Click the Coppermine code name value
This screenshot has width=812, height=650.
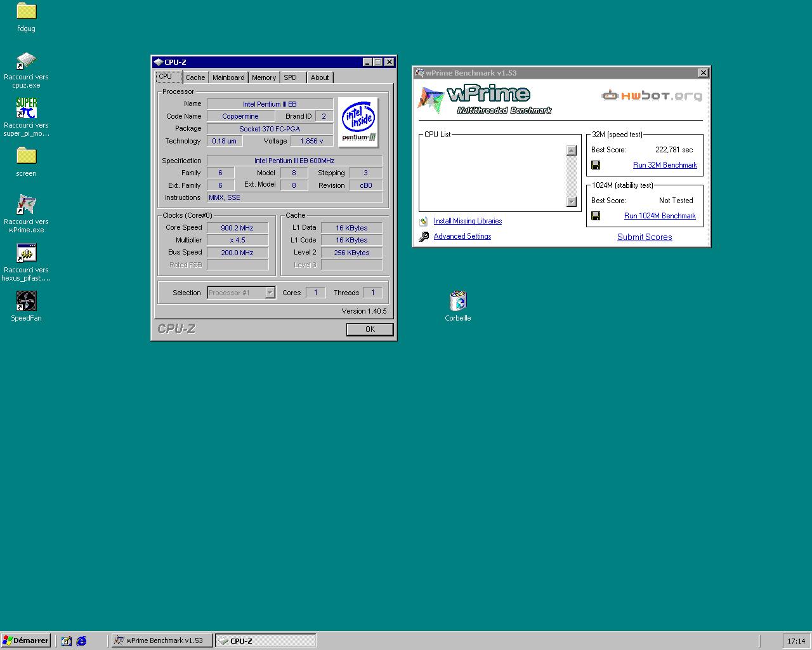pyautogui.click(x=240, y=116)
